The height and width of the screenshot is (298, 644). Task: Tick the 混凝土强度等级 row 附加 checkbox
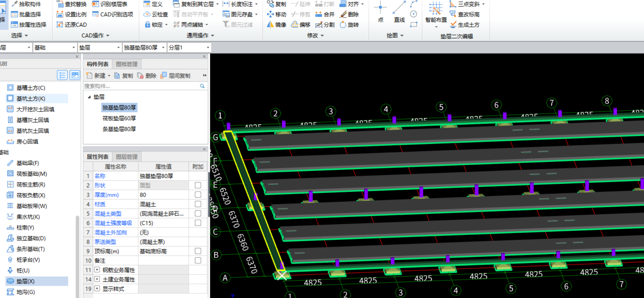click(x=198, y=223)
